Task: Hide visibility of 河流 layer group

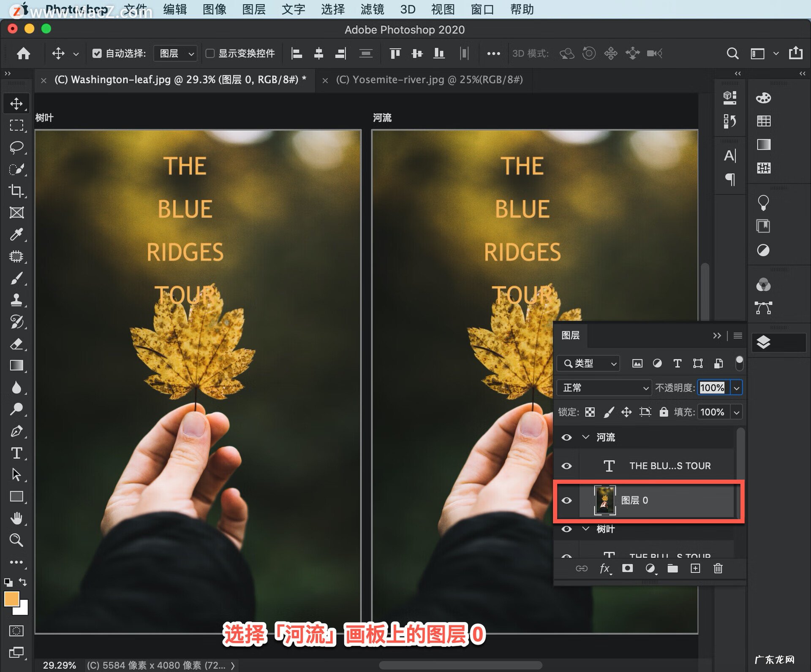Action: click(x=566, y=437)
